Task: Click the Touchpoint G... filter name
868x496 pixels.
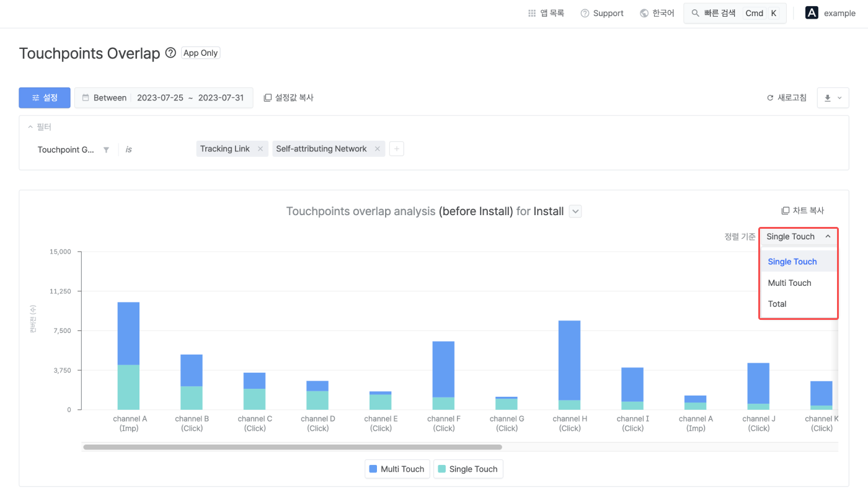Action: tap(66, 149)
